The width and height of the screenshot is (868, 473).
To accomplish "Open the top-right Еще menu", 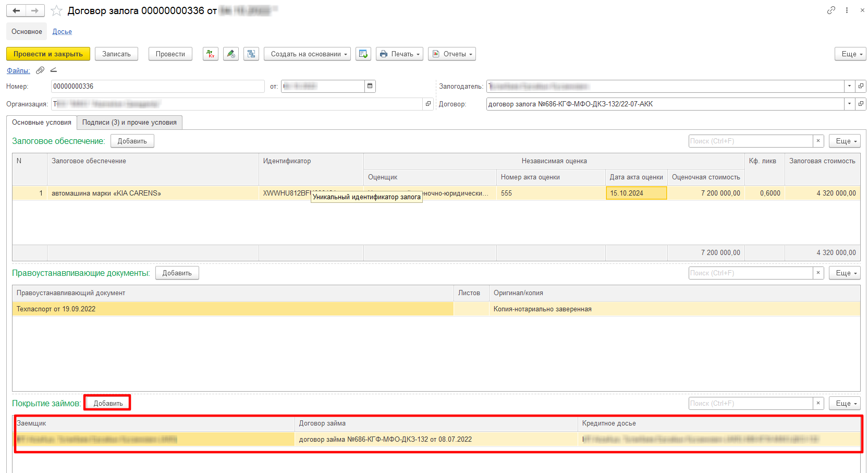I will pos(850,54).
